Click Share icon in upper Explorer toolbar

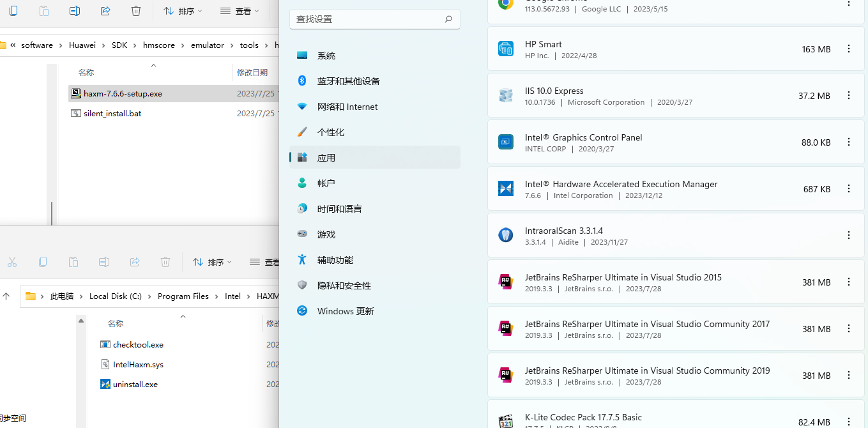(105, 11)
